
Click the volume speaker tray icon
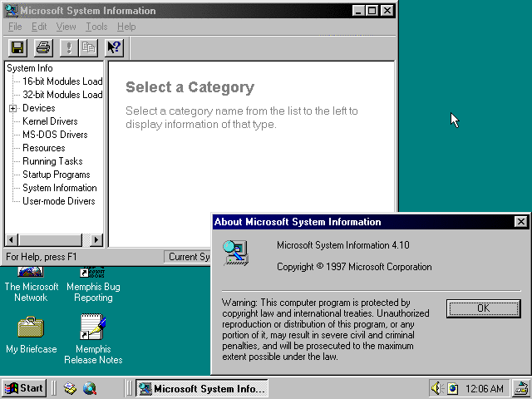point(437,388)
